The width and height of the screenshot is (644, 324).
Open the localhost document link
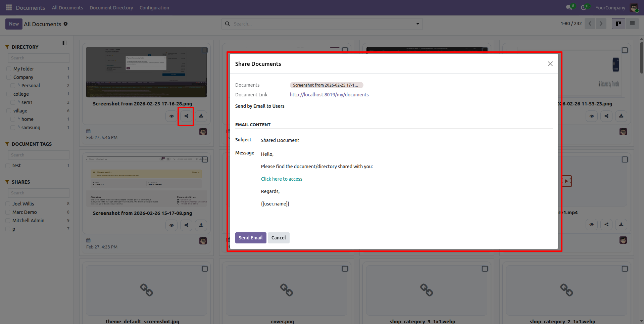(329, 95)
